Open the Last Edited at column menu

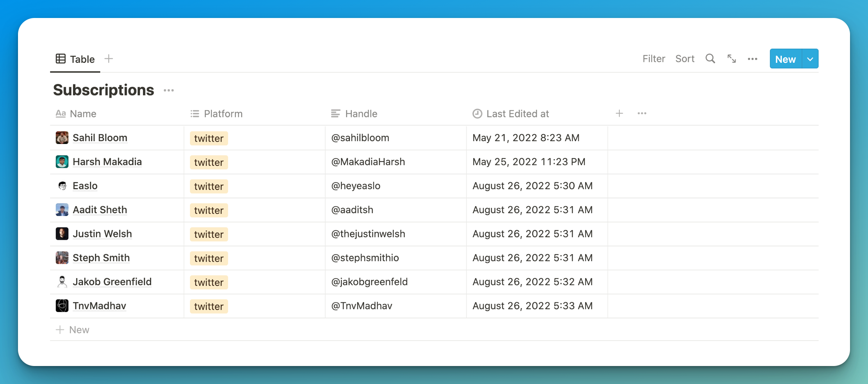tap(517, 114)
